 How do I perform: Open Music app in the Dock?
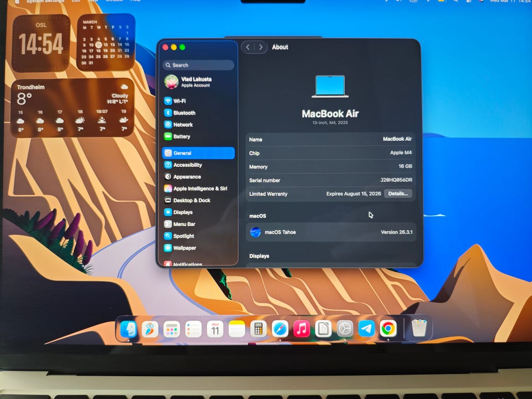[x=301, y=329]
